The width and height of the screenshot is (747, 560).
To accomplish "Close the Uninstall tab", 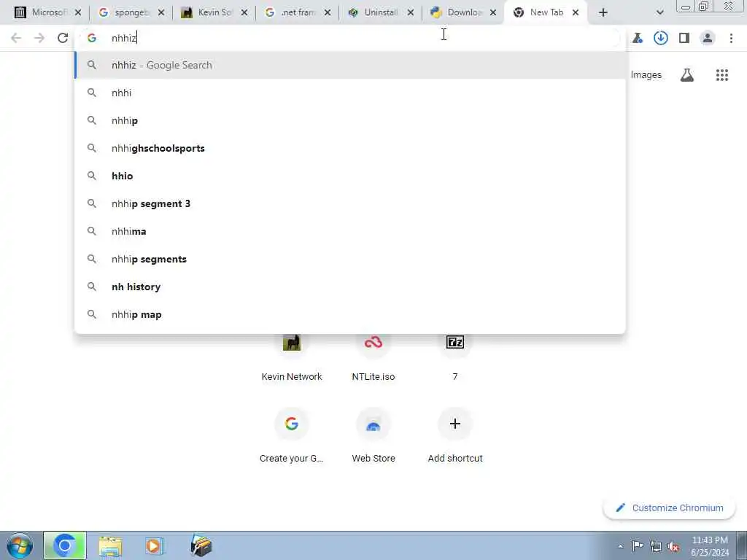I will coord(410,12).
